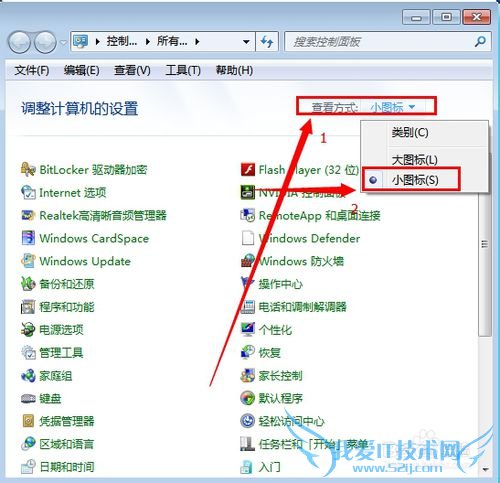Viewport: 500px width, 483px height.
Task: Open the Windows Update icon
Action: 28,261
